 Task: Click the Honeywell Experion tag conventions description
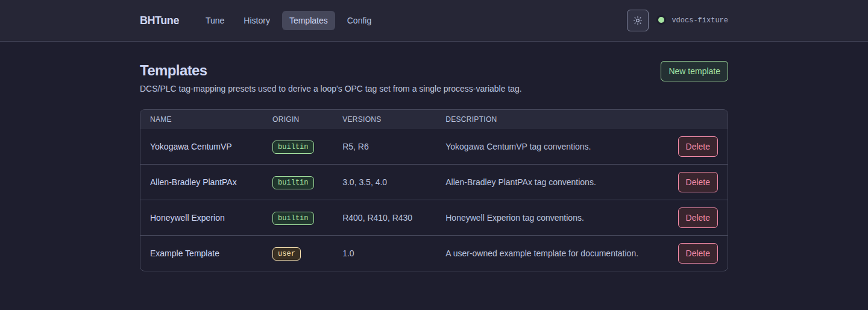tap(515, 218)
